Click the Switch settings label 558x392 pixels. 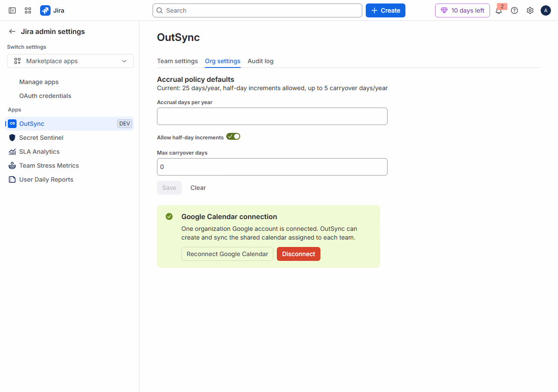click(x=27, y=47)
